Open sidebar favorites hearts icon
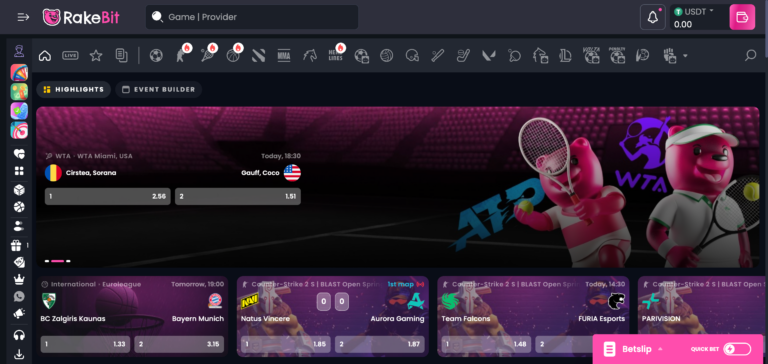This screenshot has height=364, width=768. [x=19, y=154]
